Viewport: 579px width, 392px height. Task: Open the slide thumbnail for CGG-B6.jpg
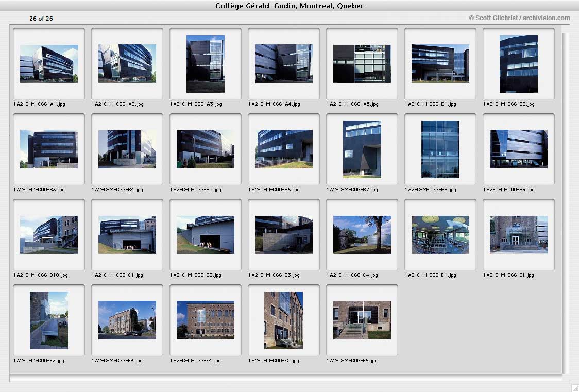pos(284,149)
